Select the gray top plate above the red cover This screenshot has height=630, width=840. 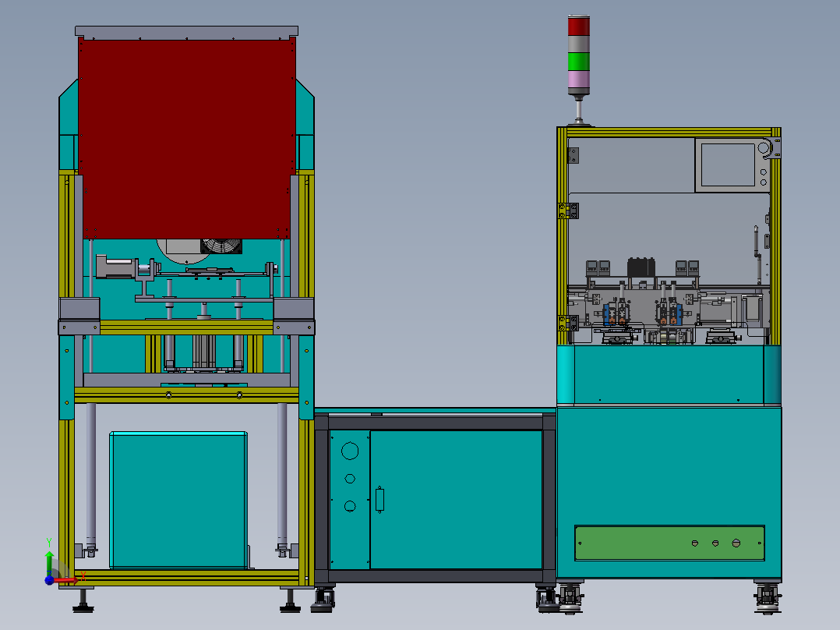[186, 32]
